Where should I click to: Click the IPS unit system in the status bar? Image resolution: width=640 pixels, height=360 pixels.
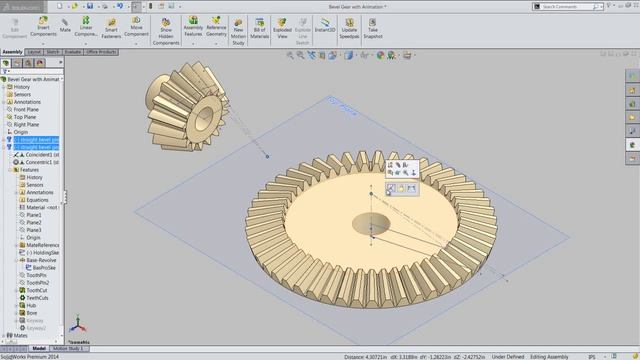pos(591,357)
